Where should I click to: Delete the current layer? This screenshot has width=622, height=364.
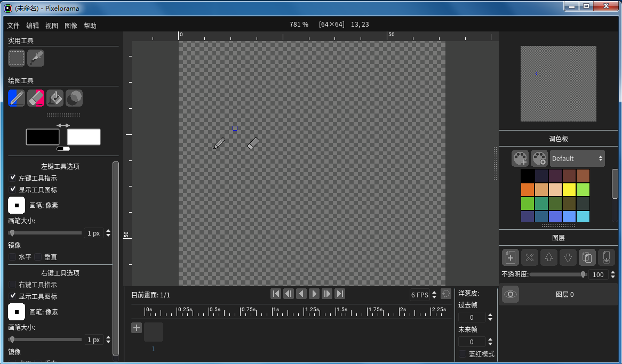click(530, 257)
